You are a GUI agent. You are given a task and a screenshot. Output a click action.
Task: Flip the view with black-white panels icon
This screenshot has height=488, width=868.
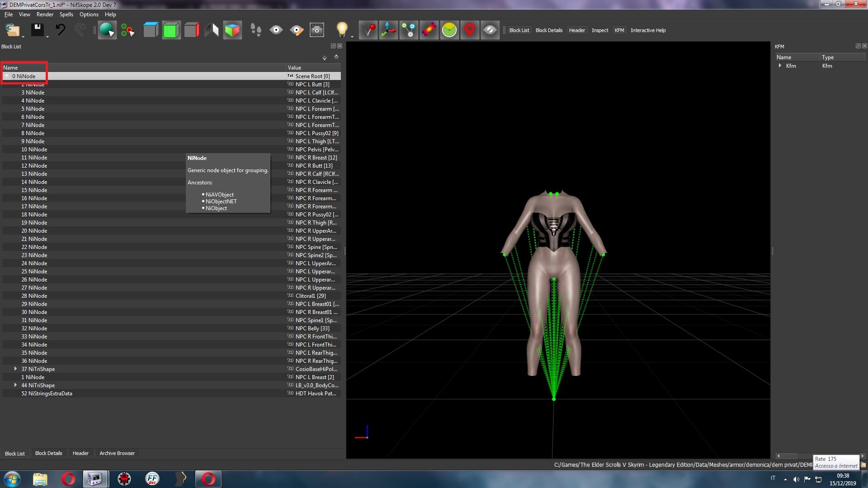tap(212, 30)
